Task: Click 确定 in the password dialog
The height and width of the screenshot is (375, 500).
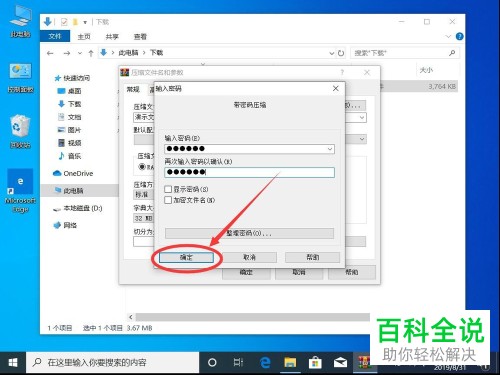Action: (186, 257)
